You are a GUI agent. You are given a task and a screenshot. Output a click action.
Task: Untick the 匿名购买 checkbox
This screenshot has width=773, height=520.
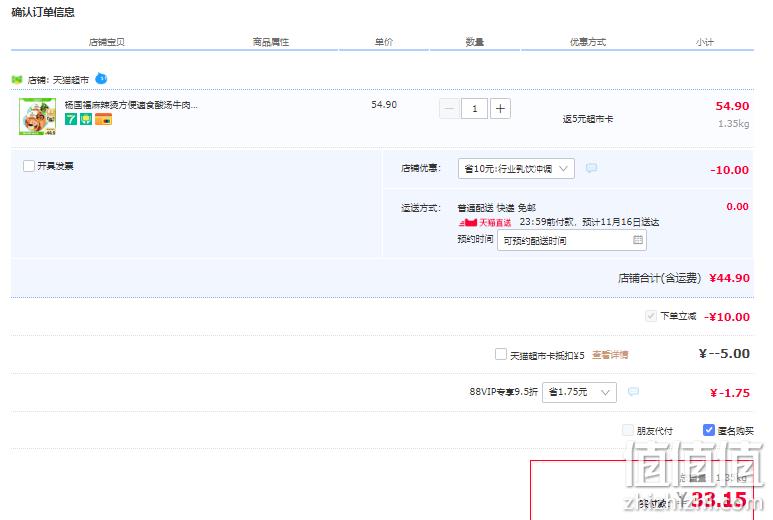point(708,430)
